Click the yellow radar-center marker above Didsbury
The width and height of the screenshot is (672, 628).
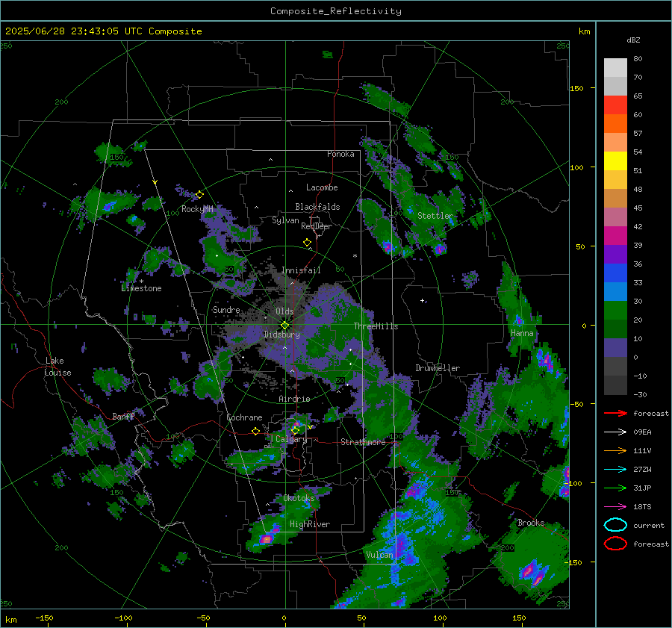point(285,326)
